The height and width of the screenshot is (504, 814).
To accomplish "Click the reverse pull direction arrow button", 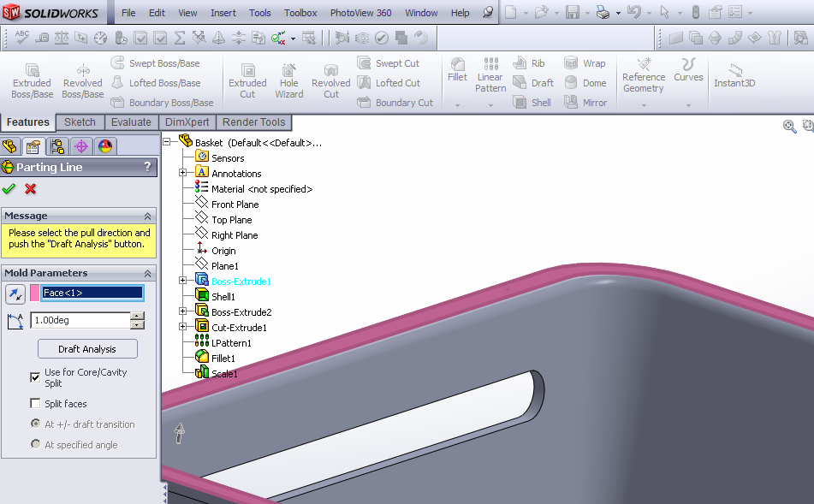I will coord(15,294).
